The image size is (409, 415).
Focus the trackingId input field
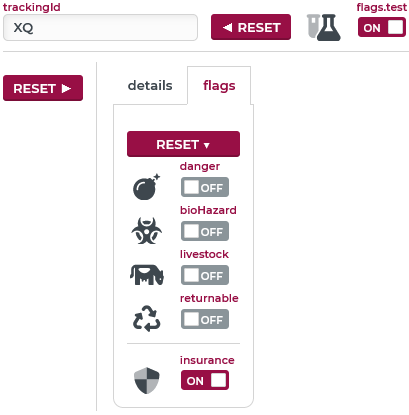[x=100, y=28]
